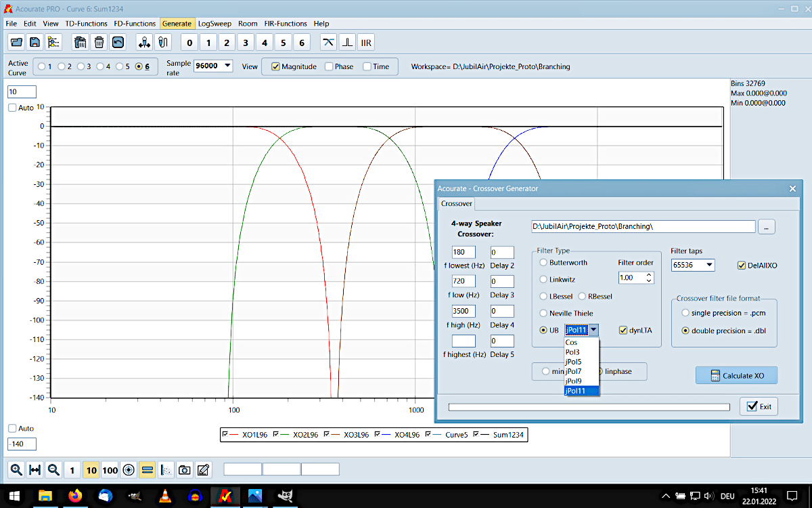Open the LogSweep menu
812x508 pixels.
coord(215,24)
